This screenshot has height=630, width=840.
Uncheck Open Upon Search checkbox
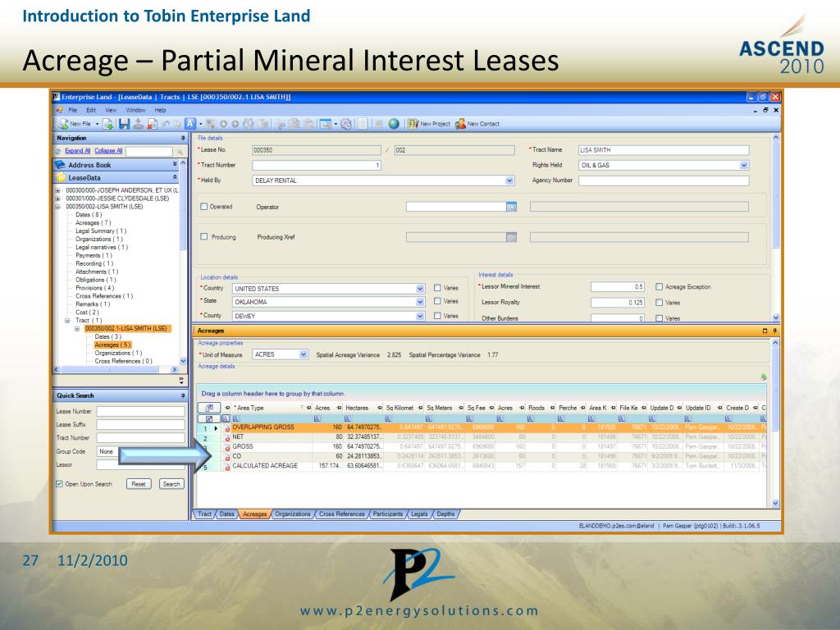coord(59,484)
